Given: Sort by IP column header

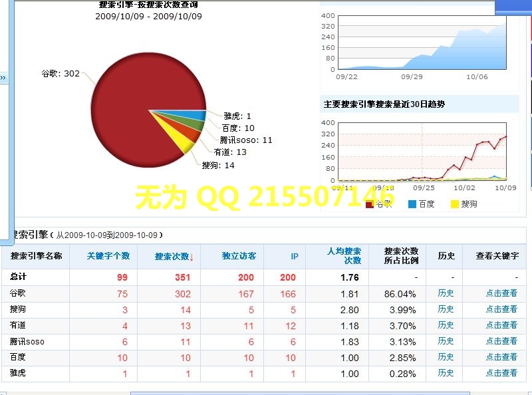Looking at the screenshot, I should coord(294,257).
